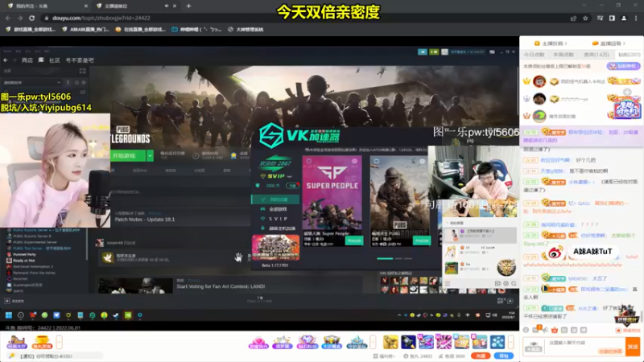644x362 pixels.
Task: Select the golden gift icon in gift bar
Action: pyautogui.click(x=390, y=342)
